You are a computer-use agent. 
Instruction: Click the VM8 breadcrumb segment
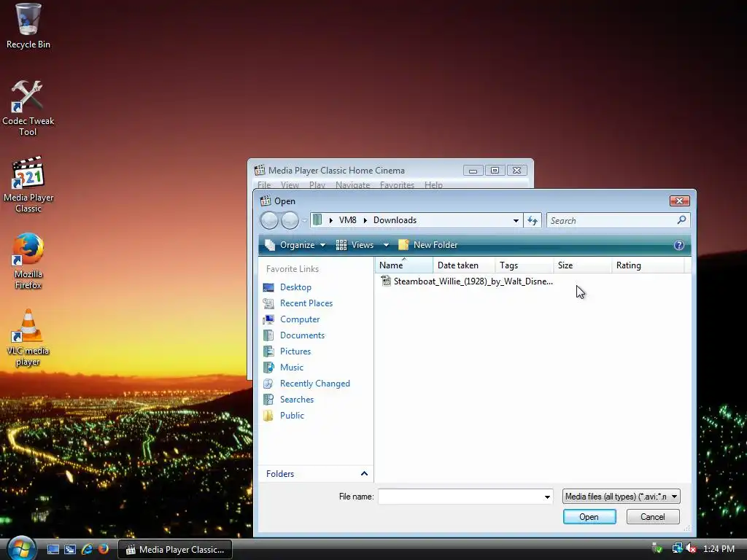348,220
